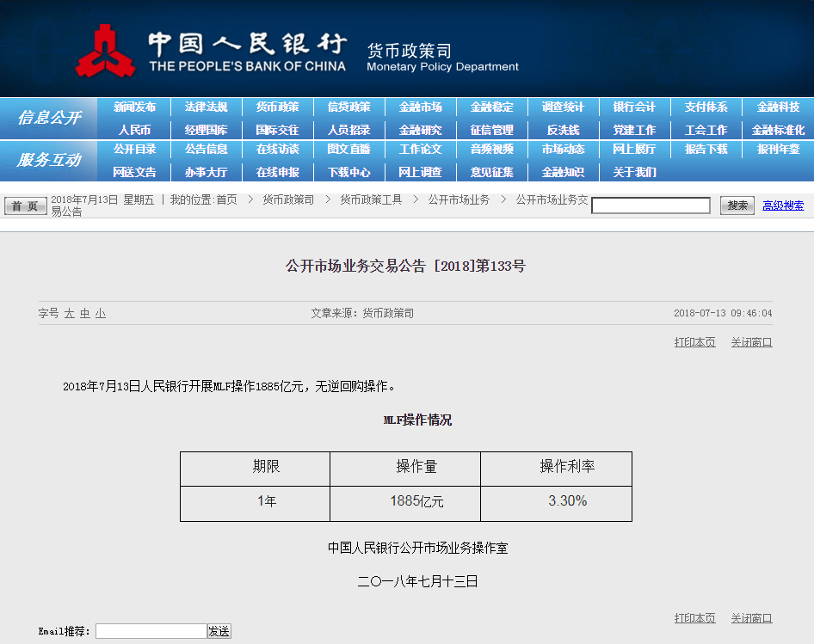The width and height of the screenshot is (814, 644).
Task: Open the 新闻发布 navigation item
Action: pos(135,107)
